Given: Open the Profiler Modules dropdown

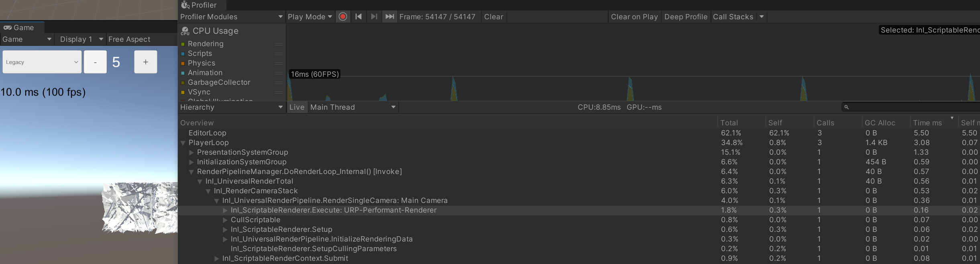Looking at the screenshot, I should coord(231,17).
